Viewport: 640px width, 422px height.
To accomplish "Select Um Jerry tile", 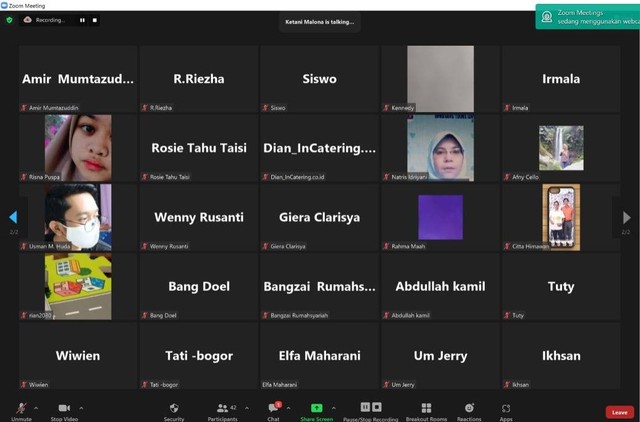I will (440, 355).
